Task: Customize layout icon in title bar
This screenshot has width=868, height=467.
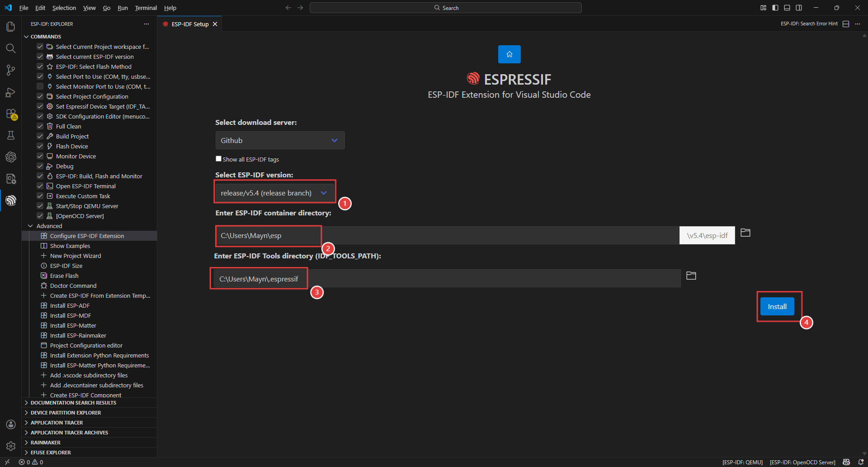Action: [764, 8]
